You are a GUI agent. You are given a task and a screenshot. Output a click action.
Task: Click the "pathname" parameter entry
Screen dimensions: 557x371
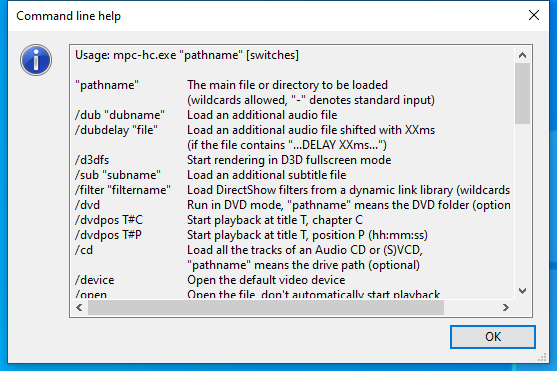[x=107, y=85]
